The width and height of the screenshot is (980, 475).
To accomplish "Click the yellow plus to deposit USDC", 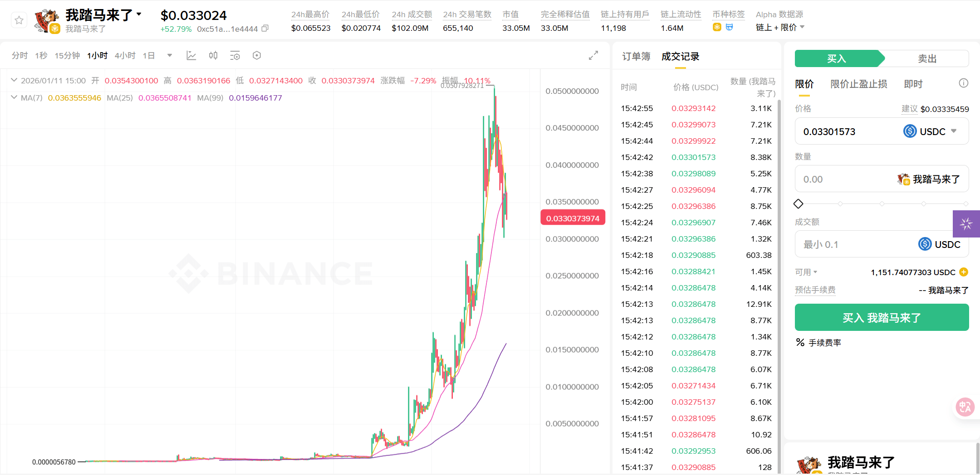I will coord(964,272).
